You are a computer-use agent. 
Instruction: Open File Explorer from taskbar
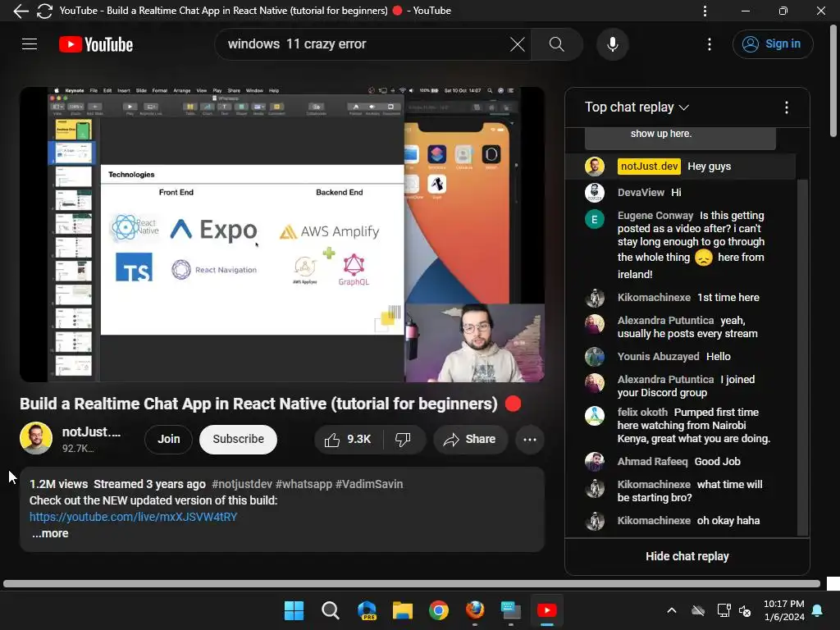402,610
